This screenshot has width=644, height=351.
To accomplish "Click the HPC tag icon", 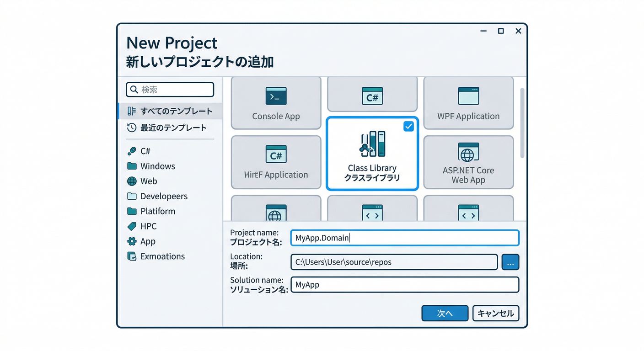I will pyautogui.click(x=132, y=226).
